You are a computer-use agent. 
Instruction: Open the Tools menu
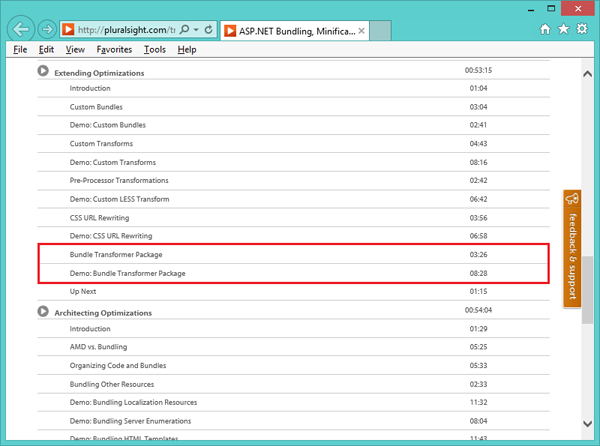pyautogui.click(x=155, y=50)
